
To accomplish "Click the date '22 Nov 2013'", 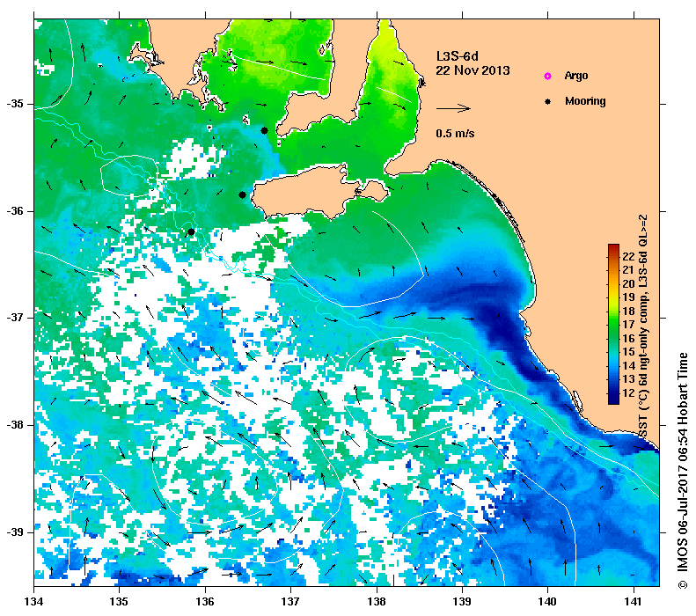I will 473,70.
